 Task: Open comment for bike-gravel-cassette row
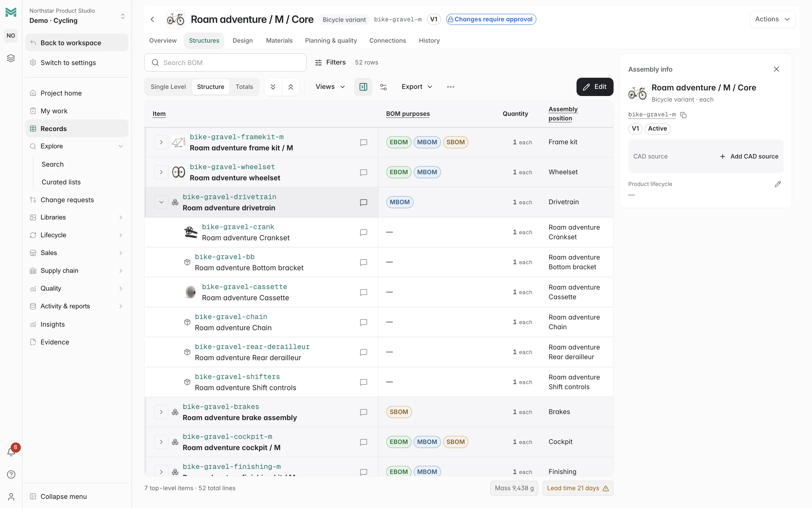(x=363, y=292)
